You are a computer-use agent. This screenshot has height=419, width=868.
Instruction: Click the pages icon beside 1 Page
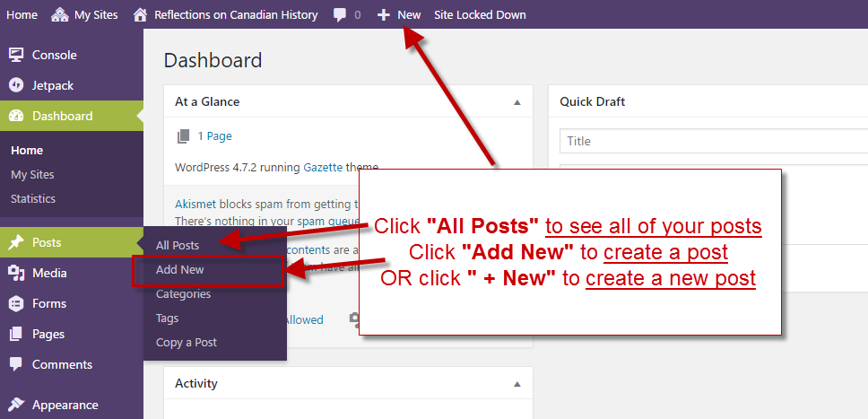point(183,136)
